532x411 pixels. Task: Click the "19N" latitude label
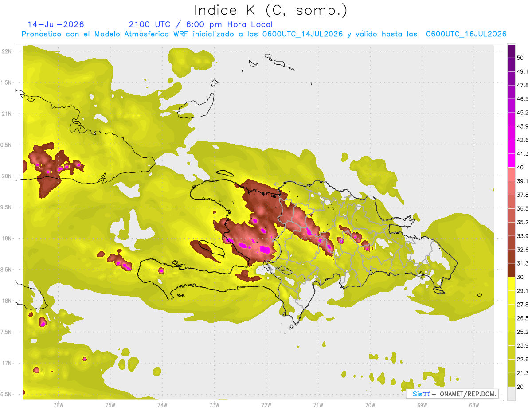[x=8, y=239]
